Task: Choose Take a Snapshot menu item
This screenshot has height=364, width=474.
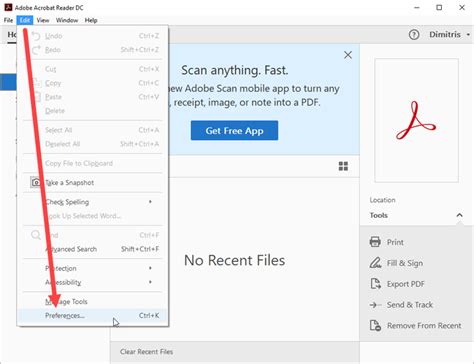Action: pyautogui.click(x=93, y=183)
